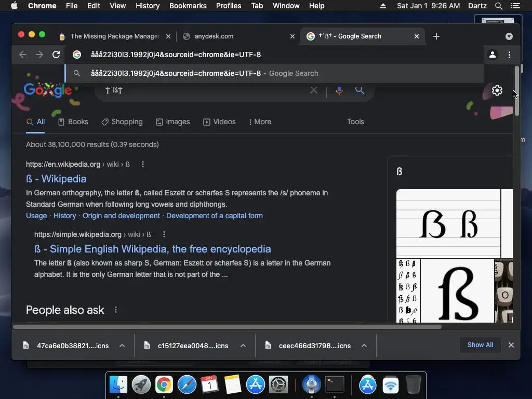Open the downloaded ceec466d31798 icns file
The height and width of the screenshot is (399, 532).
309,345
